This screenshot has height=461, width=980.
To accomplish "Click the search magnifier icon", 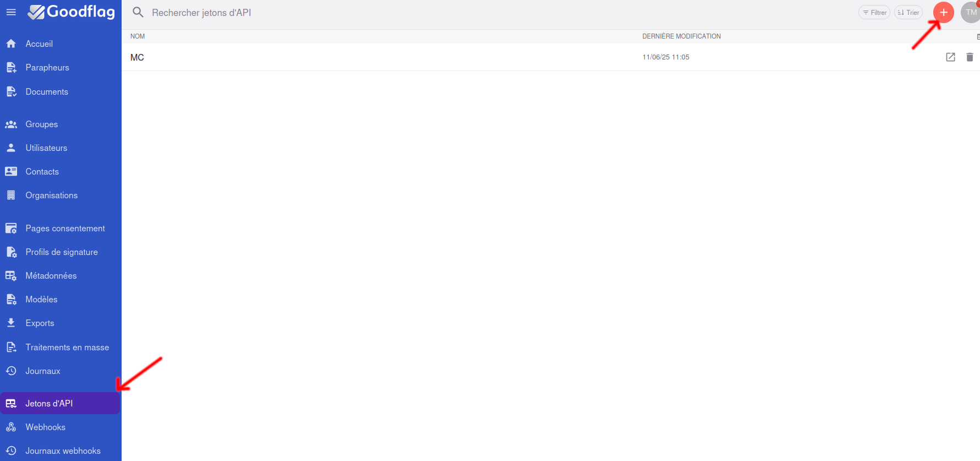I will point(138,12).
